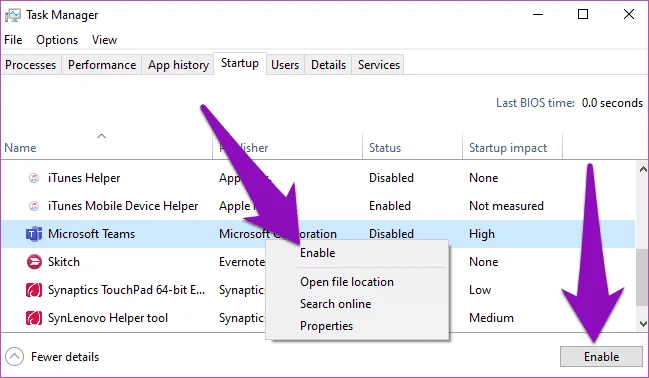
Task: Click Disabled status of iTunes Helper
Action: coord(391,178)
